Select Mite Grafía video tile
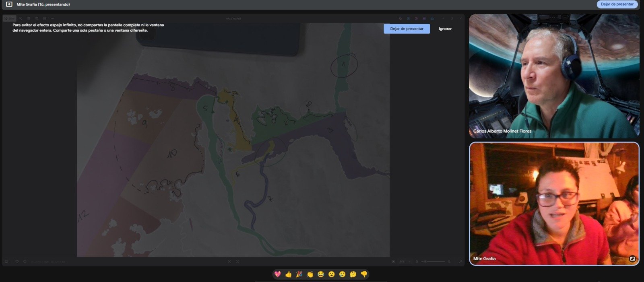 554,204
